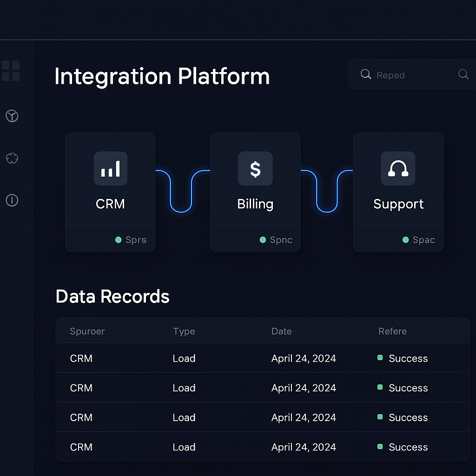This screenshot has height=476, width=476.
Task: Sort by the Spuroer column header
Action: (87, 331)
